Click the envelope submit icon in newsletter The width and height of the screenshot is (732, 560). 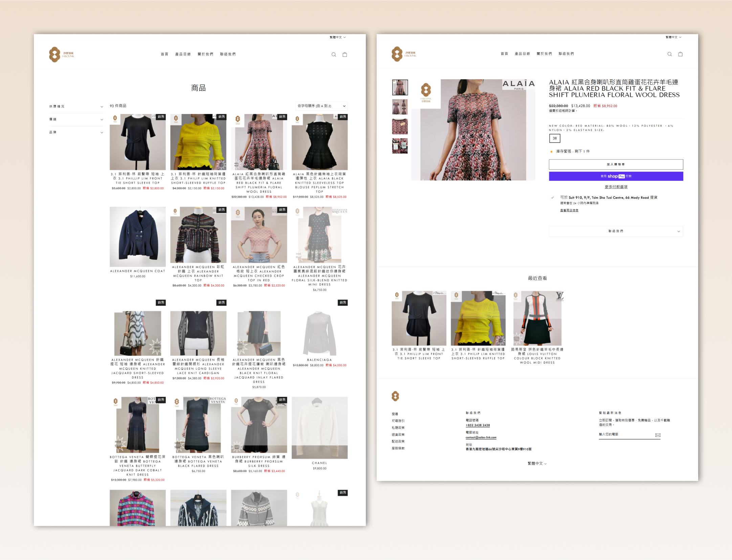click(658, 435)
